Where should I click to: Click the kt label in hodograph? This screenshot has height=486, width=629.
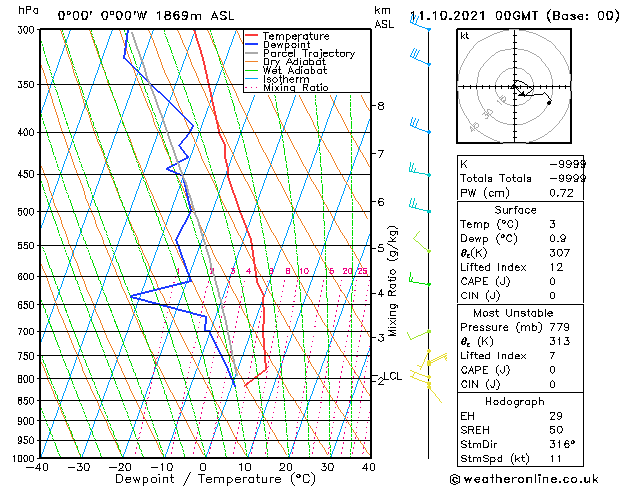tap(465, 36)
